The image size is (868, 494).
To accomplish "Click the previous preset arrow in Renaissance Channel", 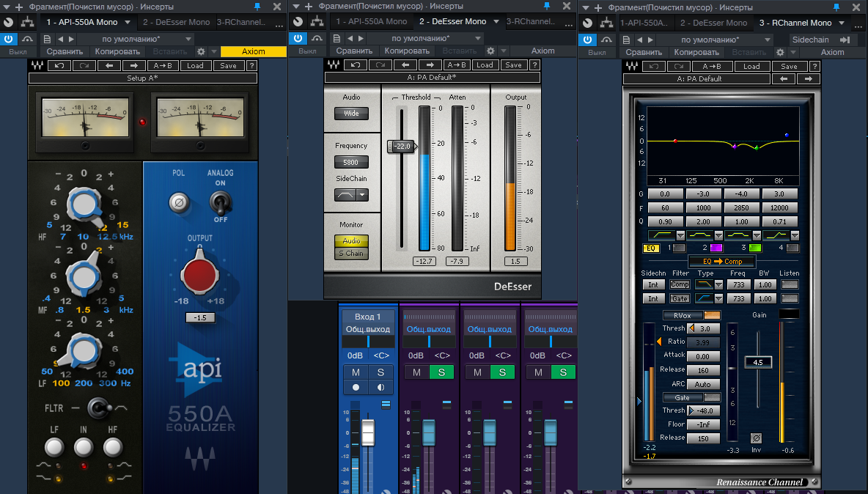I will tap(783, 78).
